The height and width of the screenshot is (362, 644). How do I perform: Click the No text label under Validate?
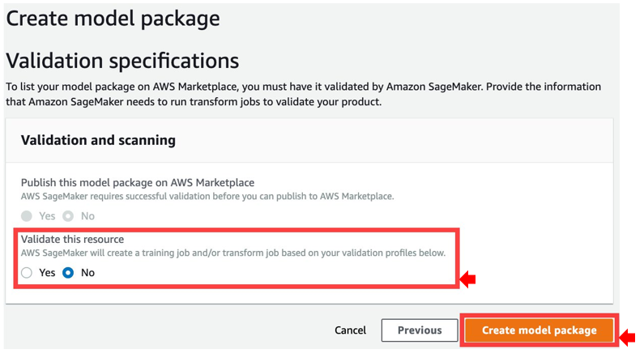point(87,273)
